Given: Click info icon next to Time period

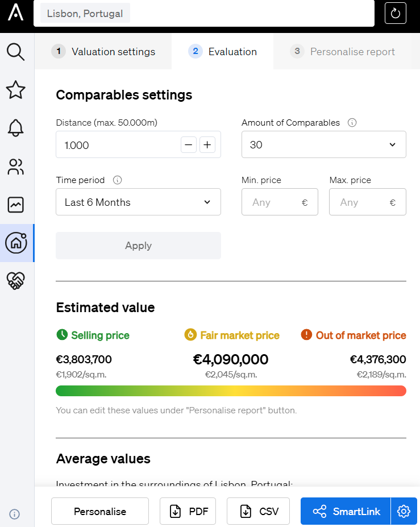Looking at the screenshot, I should coord(118,180).
